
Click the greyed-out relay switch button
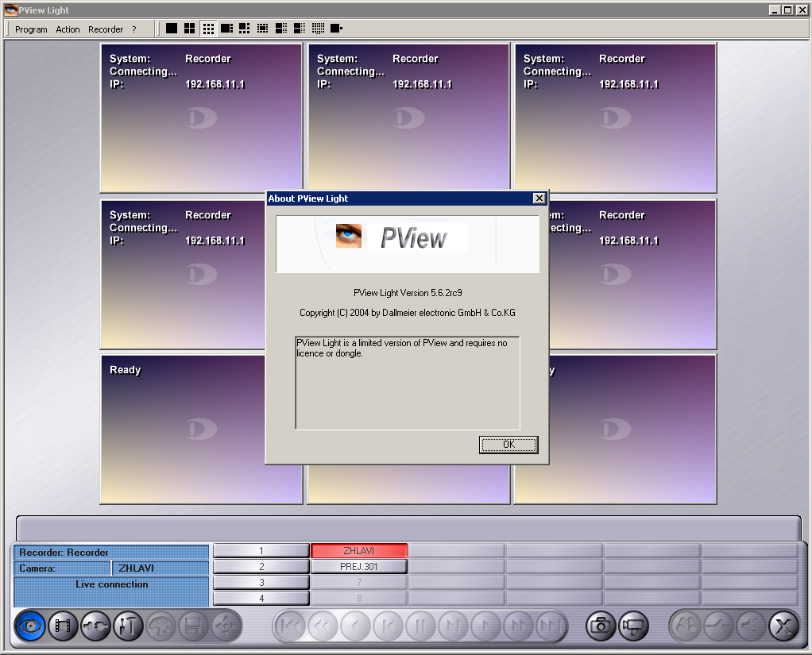point(719,626)
